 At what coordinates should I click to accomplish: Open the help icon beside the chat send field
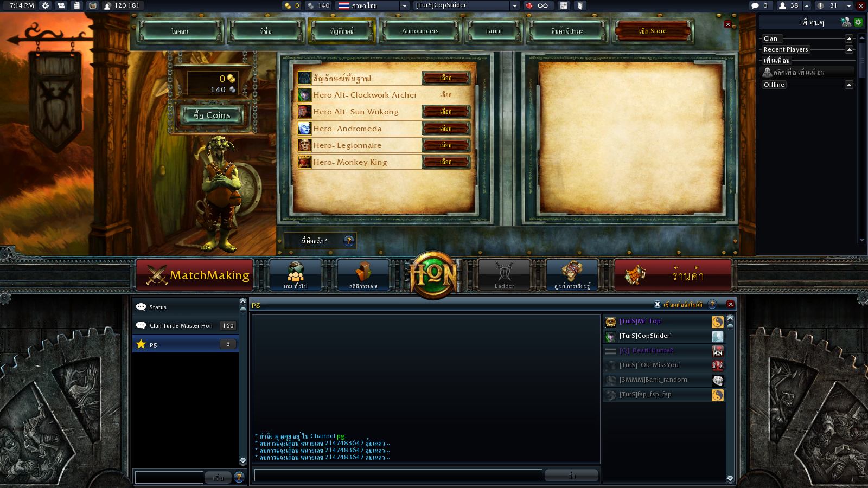pos(239,477)
